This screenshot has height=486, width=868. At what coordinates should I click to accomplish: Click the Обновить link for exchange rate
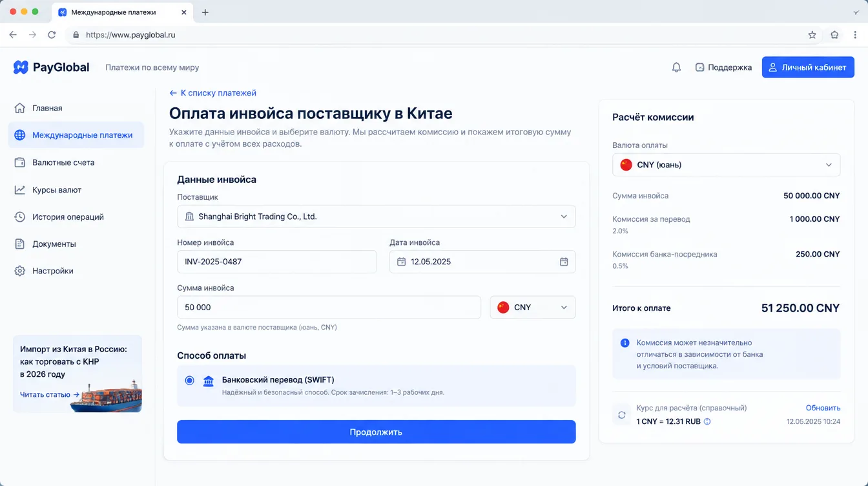coord(823,408)
